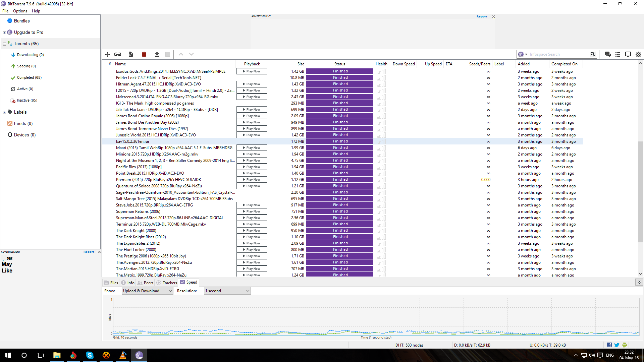This screenshot has width=644, height=362.
Task: Open VLC media player from taskbar
Action: click(x=123, y=355)
